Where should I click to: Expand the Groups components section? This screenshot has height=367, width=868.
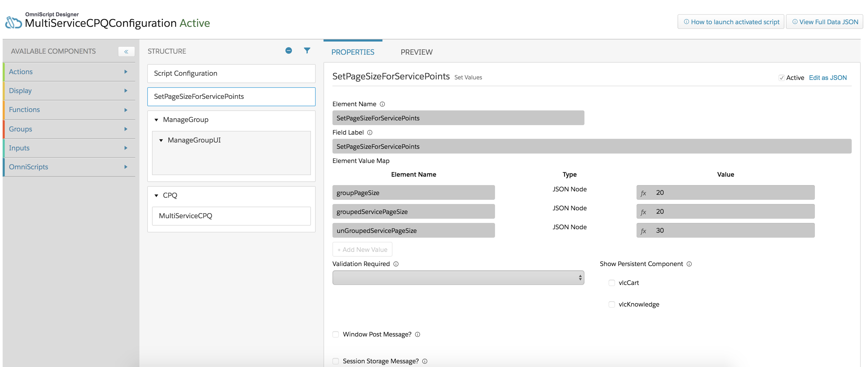click(x=69, y=129)
